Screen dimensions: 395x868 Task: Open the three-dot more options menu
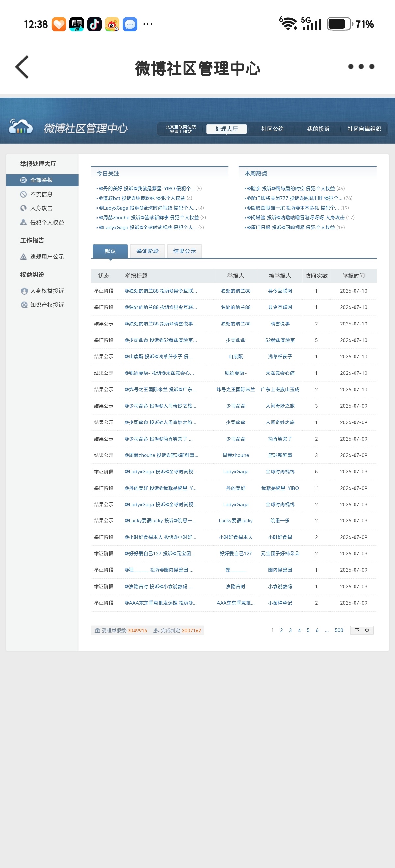coord(361,67)
